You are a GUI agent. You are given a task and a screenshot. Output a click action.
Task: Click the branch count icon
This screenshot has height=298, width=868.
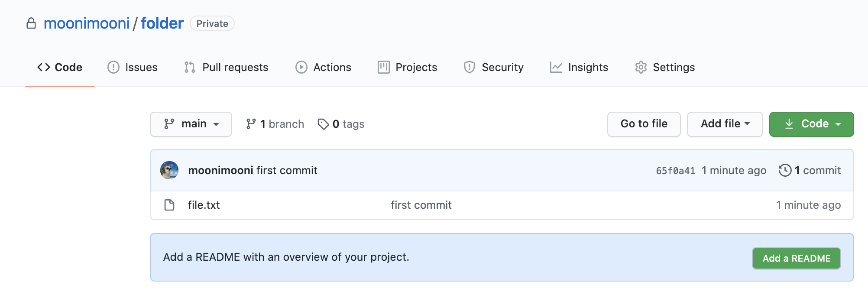(x=251, y=124)
